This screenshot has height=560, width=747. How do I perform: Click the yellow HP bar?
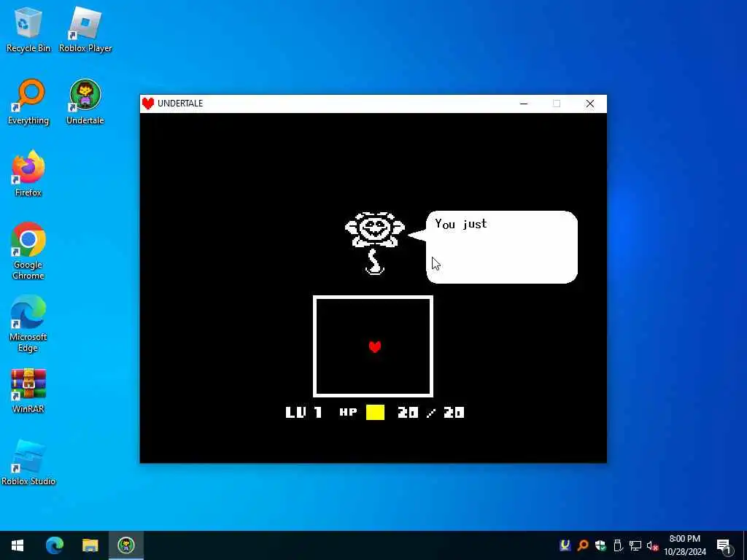pos(376,413)
